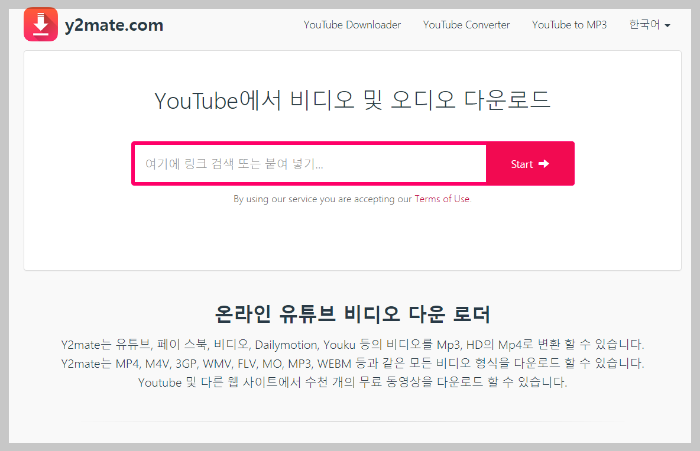Open the YouTube Downloader nav item
Viewport: 700px width, 451px height.
coord(352,25)
